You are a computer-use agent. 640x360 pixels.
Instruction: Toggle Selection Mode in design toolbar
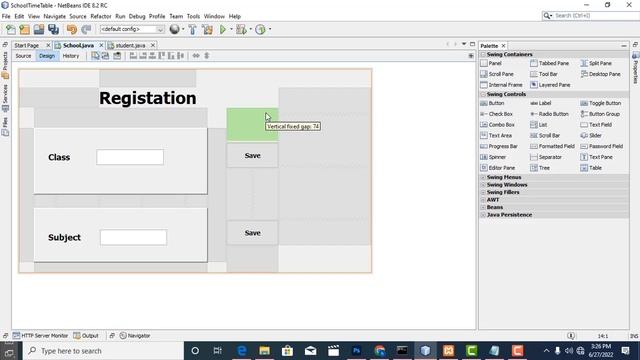tap(95, 56)
